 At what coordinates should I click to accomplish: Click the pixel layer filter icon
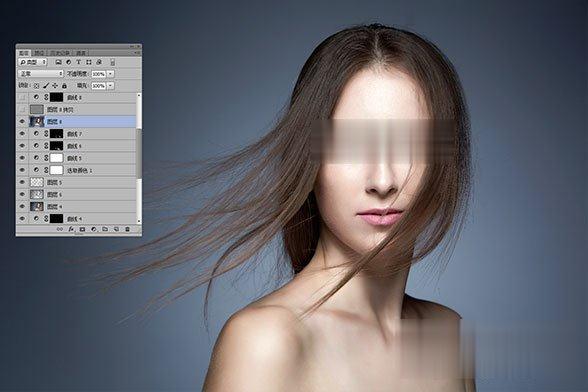58,62
